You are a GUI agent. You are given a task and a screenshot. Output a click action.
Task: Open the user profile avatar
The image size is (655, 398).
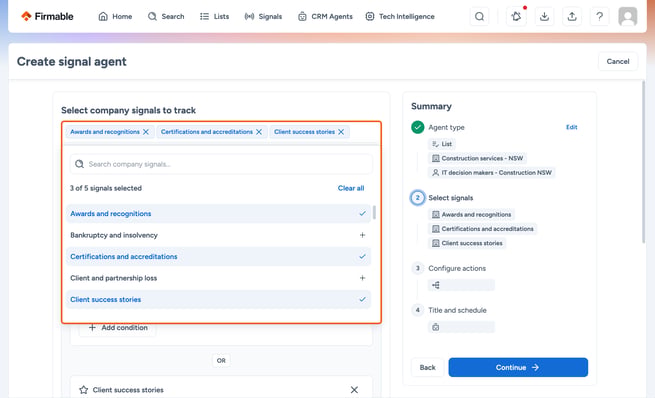tap(627, 16)
